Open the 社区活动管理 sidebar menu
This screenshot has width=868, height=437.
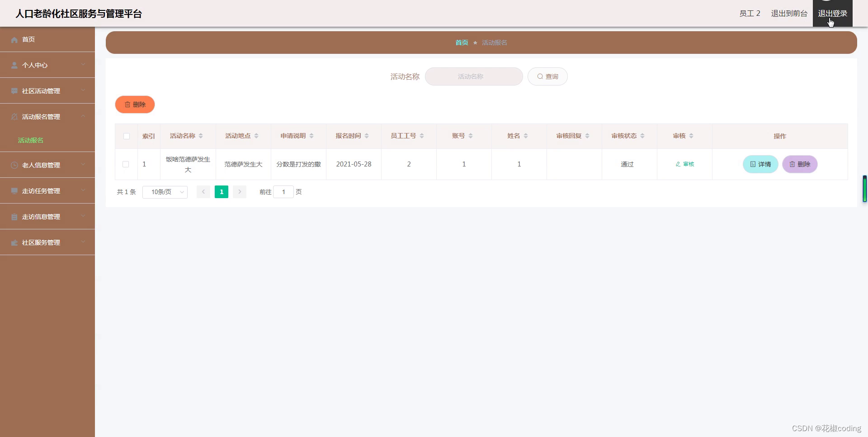(47, 91)
